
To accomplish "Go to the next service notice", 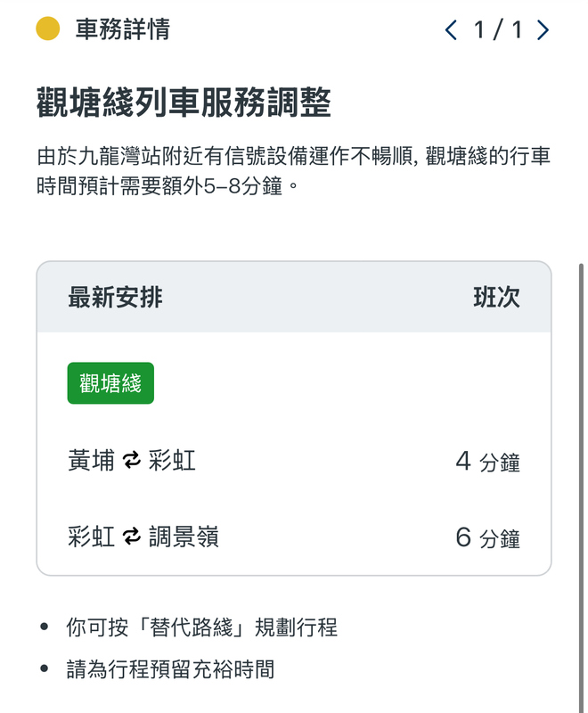I will click(543, 30).
